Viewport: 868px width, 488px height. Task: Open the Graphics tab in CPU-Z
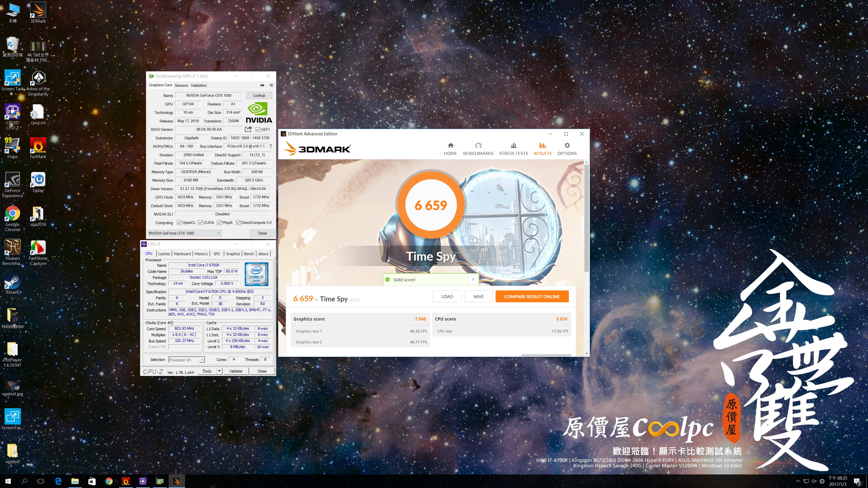(x=233, y=253)
